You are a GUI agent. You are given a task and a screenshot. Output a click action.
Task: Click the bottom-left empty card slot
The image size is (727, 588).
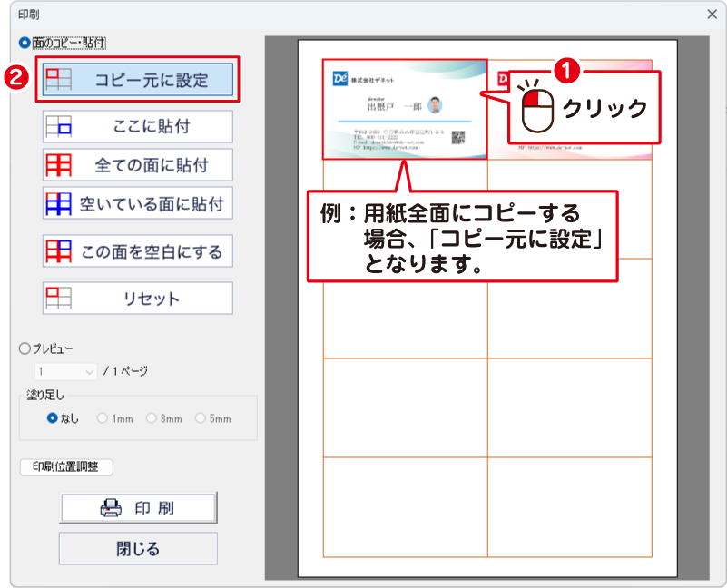click(405, 506)
